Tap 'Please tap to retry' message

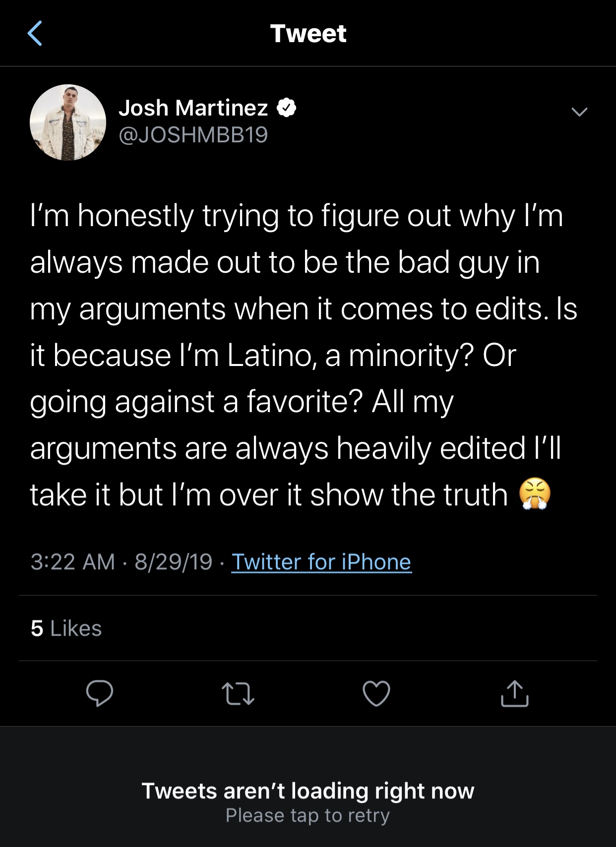(308, 815)
